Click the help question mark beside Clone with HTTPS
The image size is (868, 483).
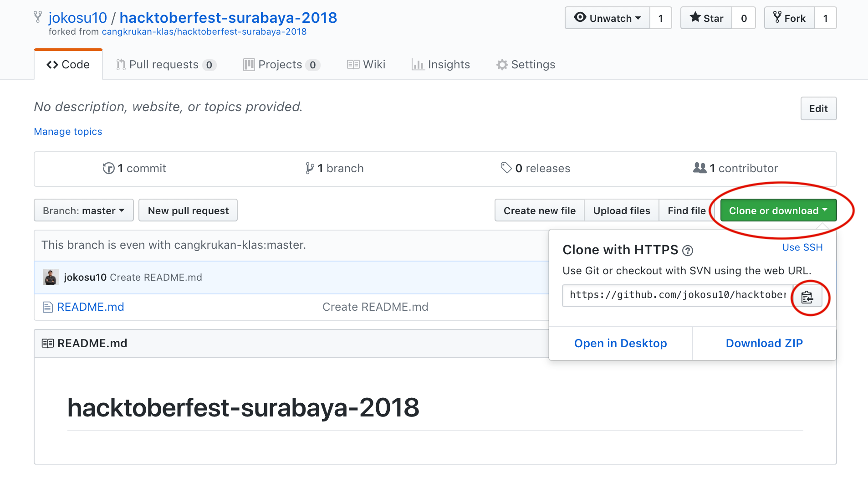(x=688, y=251)
